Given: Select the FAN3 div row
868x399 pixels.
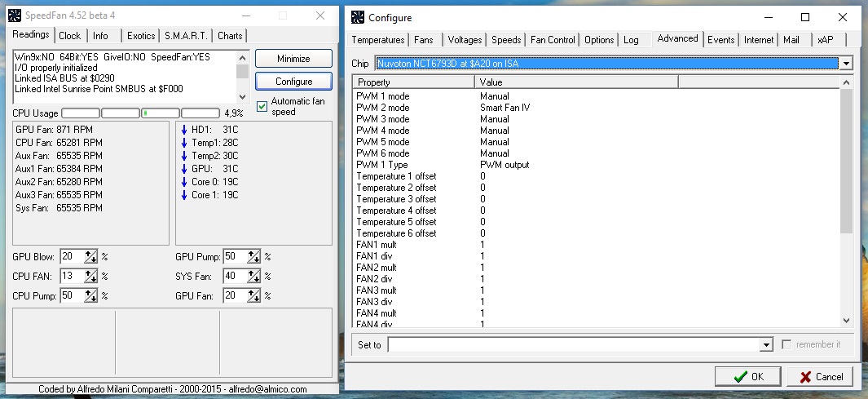Looking at the screenshot, I should tap(597, 301).
